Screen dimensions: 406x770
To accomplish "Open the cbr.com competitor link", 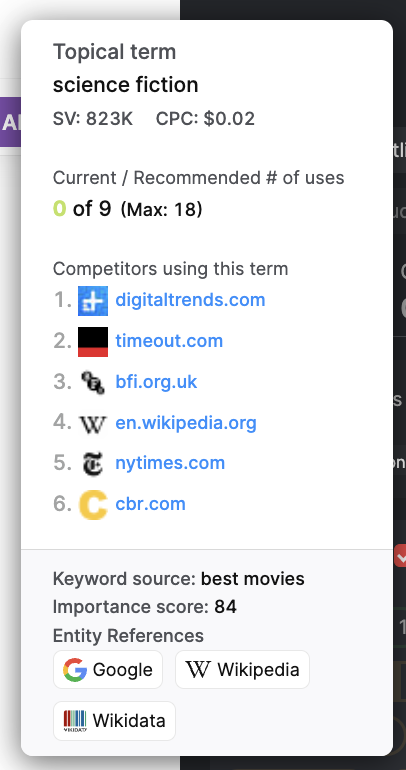I will (150, 504).
